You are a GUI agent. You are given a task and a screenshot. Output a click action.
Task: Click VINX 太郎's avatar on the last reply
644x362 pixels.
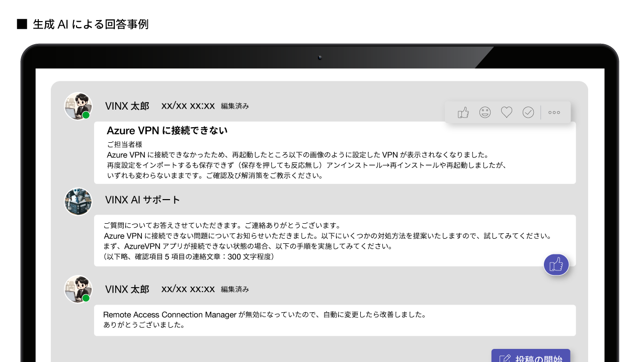click(77, 289)
